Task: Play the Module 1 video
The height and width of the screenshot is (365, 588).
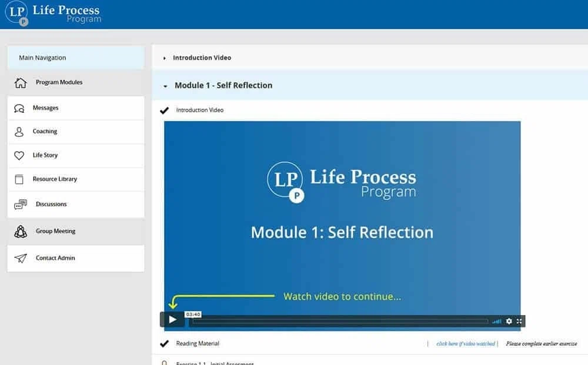Action: pyautogui.click(x=172, y=320)
